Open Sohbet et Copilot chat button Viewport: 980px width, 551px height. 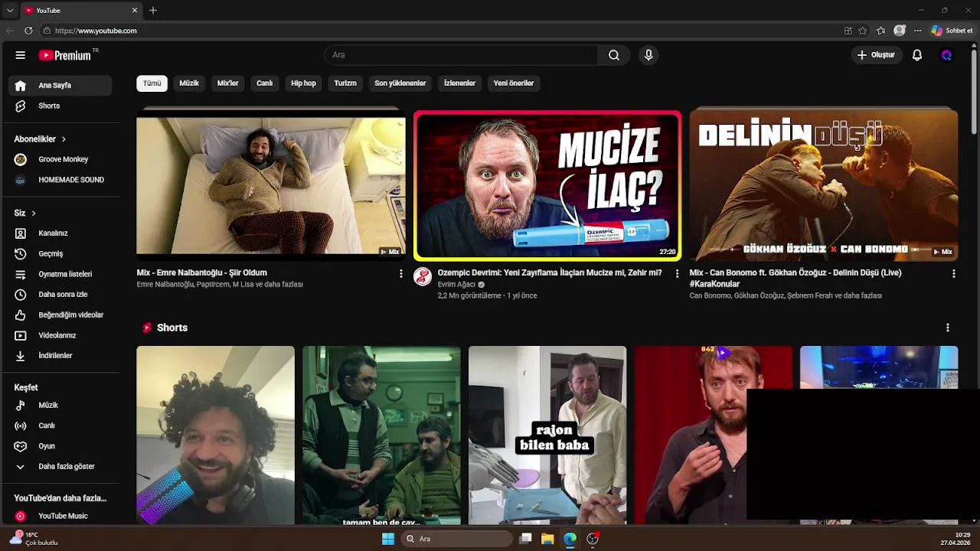[x=952, y=31]
